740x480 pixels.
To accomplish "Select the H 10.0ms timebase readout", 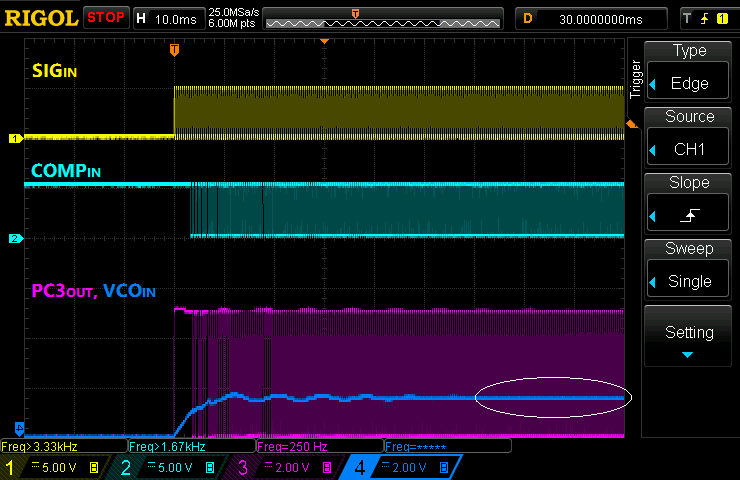I will pyautogui.click(x=167, y=18).
